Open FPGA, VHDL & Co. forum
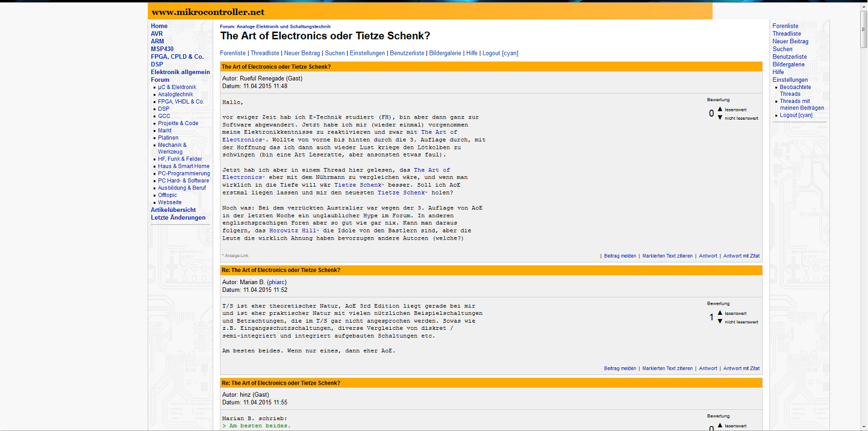 (181, 102)
